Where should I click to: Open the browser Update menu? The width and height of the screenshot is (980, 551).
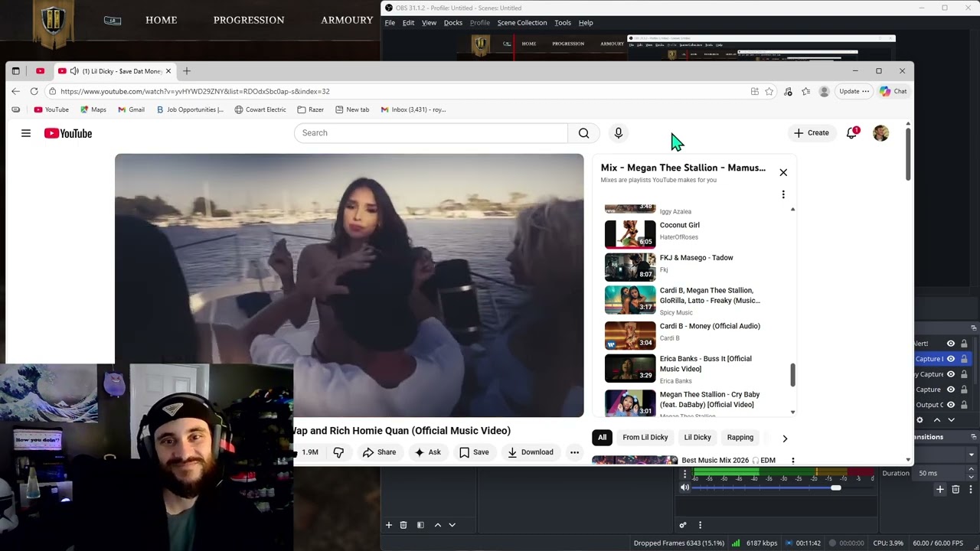pos(854,92)
